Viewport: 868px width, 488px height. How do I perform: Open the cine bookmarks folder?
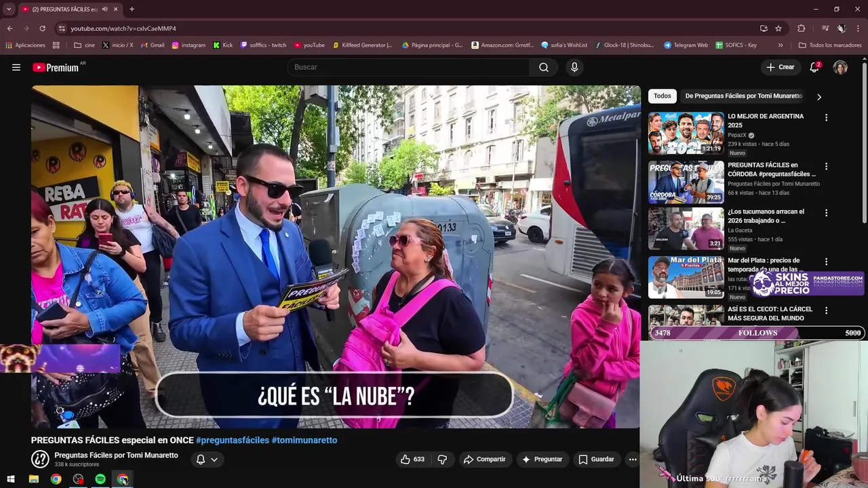point(84,45)
